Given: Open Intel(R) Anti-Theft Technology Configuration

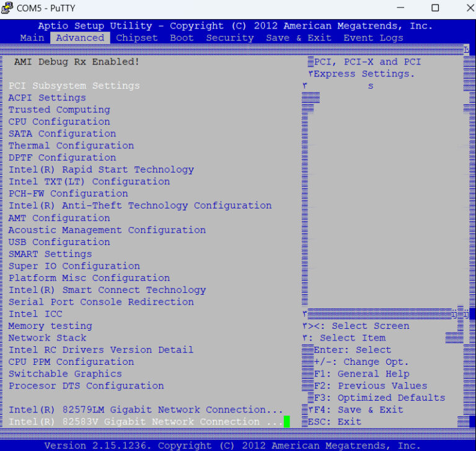Looking at the screenshot, I should [140, 205].
